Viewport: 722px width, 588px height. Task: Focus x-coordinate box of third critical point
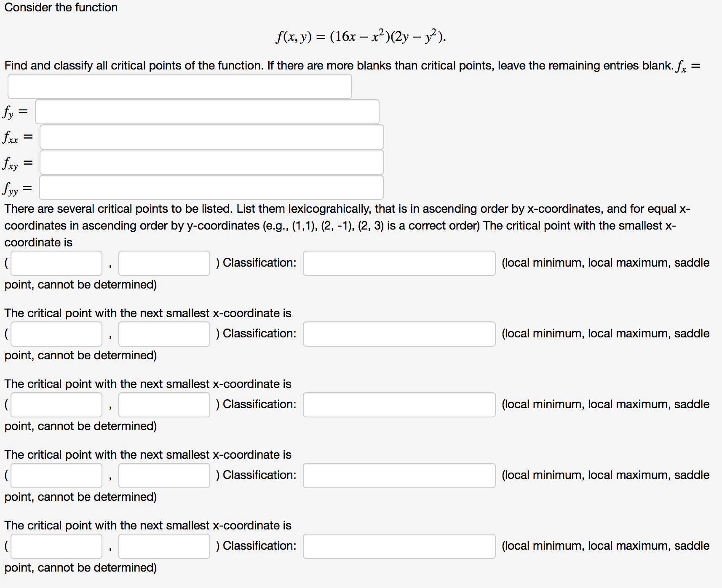click(56, 405)
